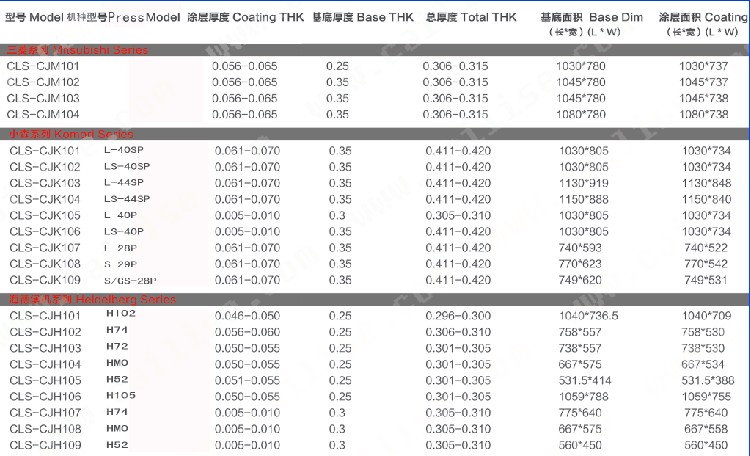Select the Coating THK column header
Screen dimensions: 750x456
pyautogui.click(x=245, y=17)
